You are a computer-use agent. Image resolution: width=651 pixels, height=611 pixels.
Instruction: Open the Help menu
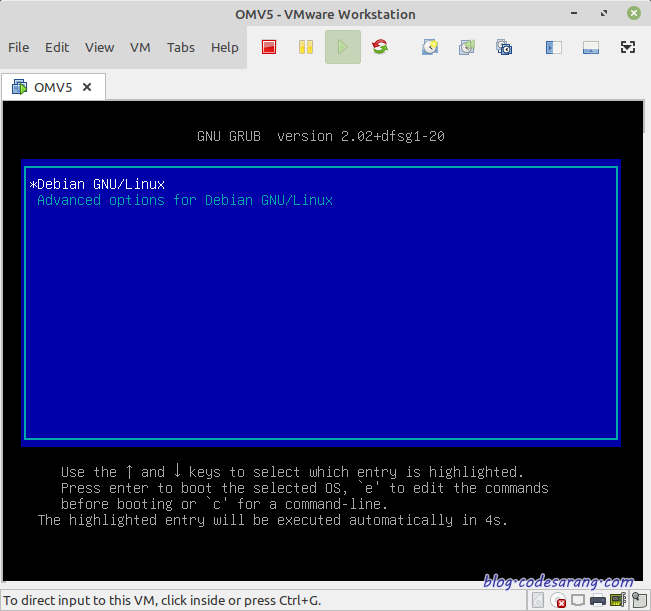(225, 47)
